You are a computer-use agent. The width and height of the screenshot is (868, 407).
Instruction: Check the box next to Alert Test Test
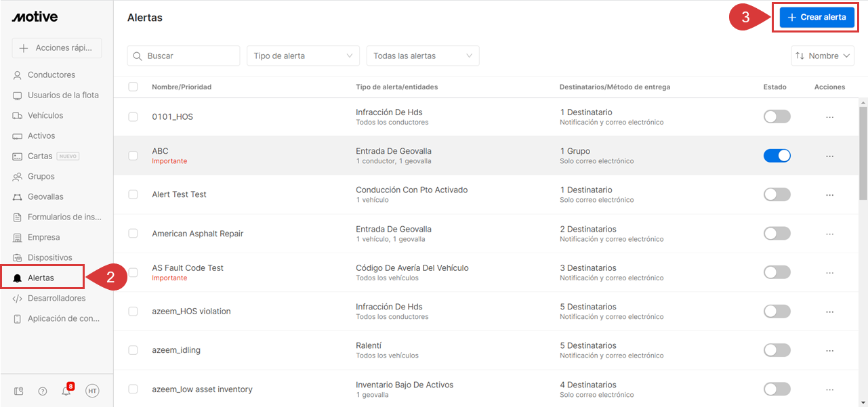pos(133,194)
